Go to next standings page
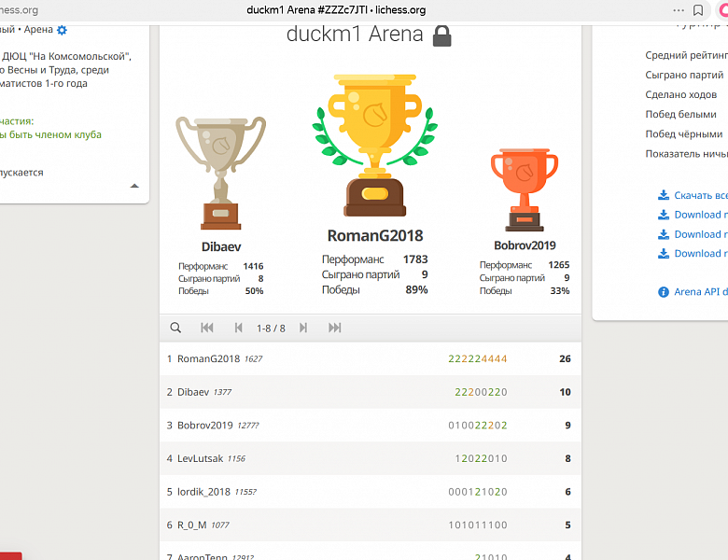This screenshot has width=728, height=560. 303,328
